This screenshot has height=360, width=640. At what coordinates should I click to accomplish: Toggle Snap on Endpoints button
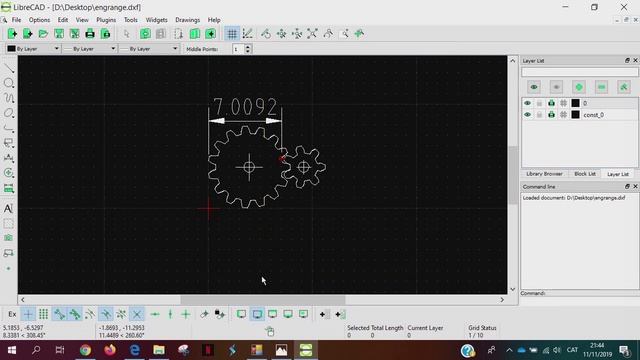pyautogui.click(x=59, y=314)
